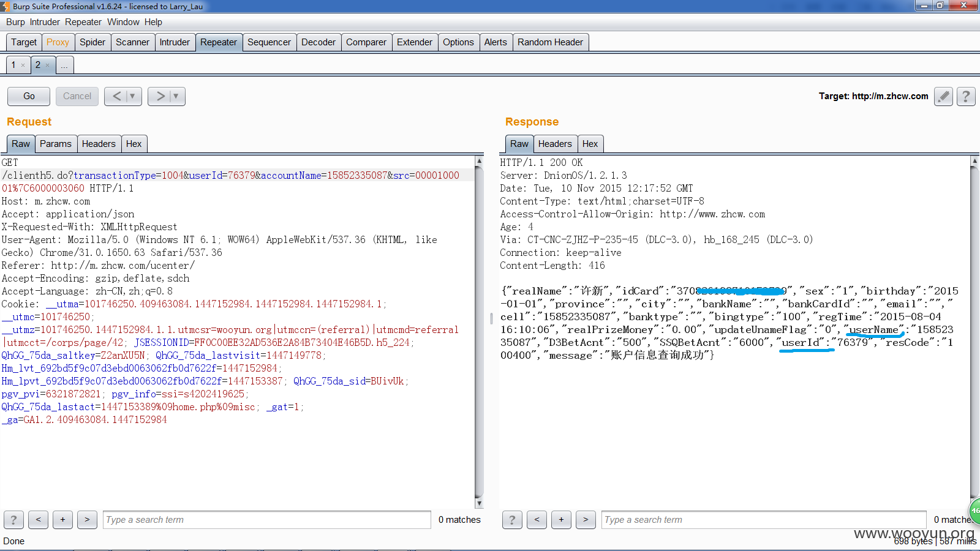Image resolution: width=980 pixels, height=551 pixels.
Task: Select the response Raw tab
Action: click(519, 144)
